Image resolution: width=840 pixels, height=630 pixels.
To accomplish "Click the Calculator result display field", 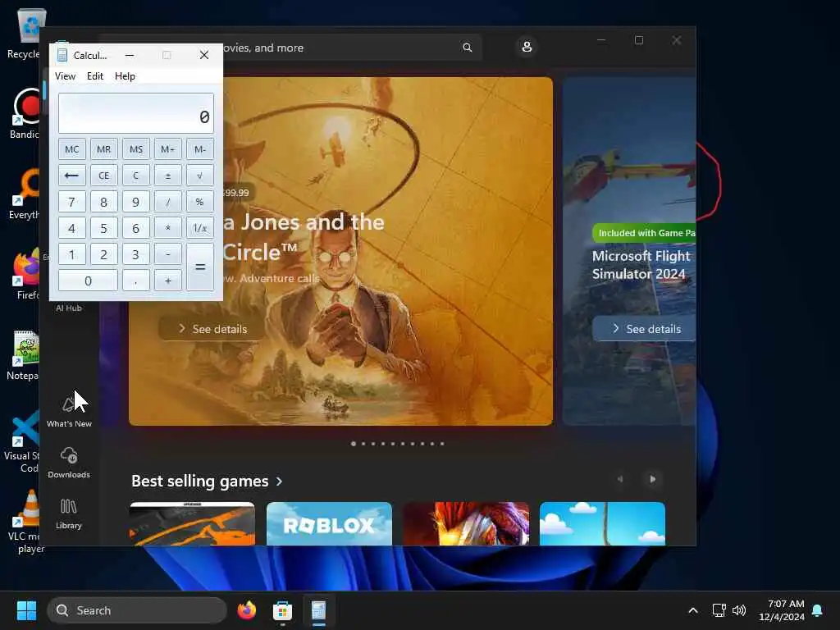I will [136, 113].
